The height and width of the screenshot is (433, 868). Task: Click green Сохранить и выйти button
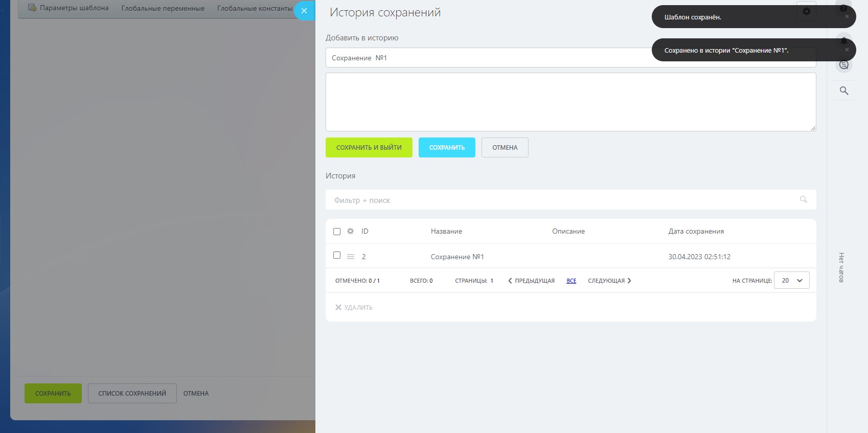pyautogui.click(x=369, y=148)
